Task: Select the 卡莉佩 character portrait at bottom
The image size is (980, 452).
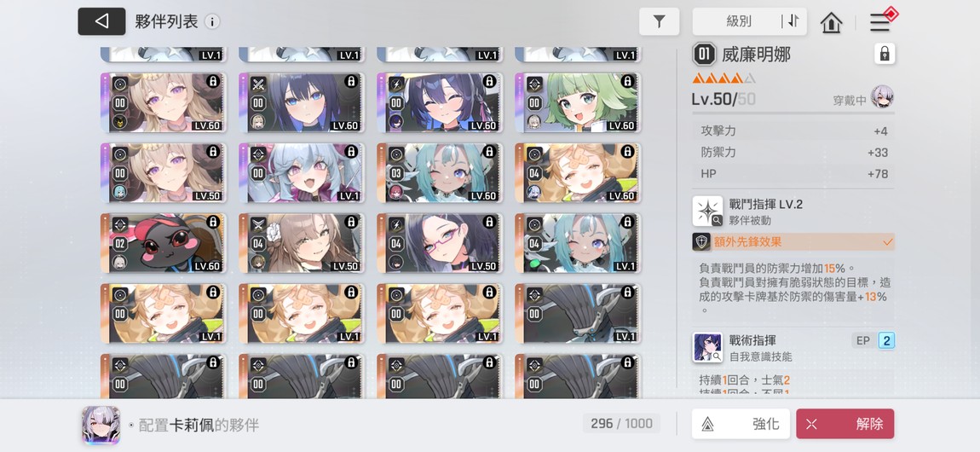Action: click(x=101, y=425)
